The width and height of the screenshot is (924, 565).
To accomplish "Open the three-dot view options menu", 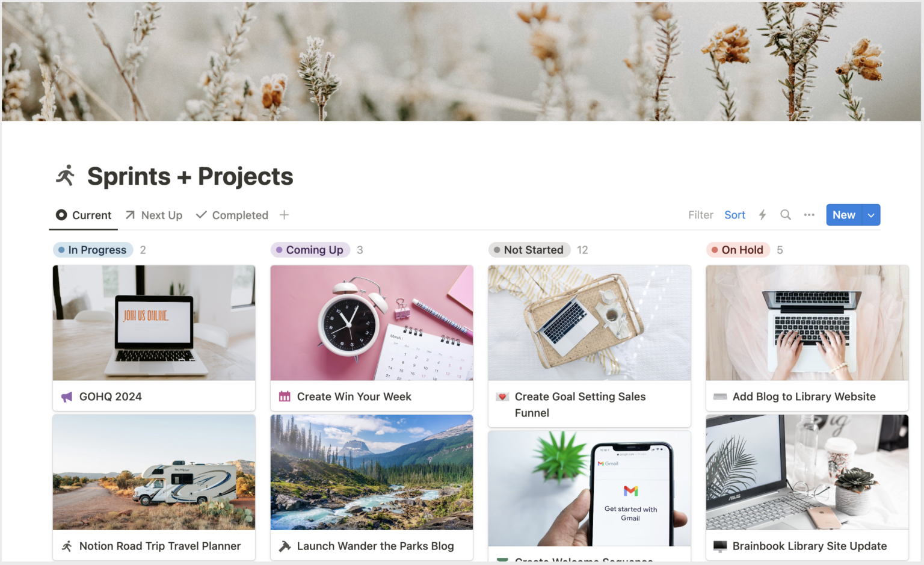I will [809, 215].
